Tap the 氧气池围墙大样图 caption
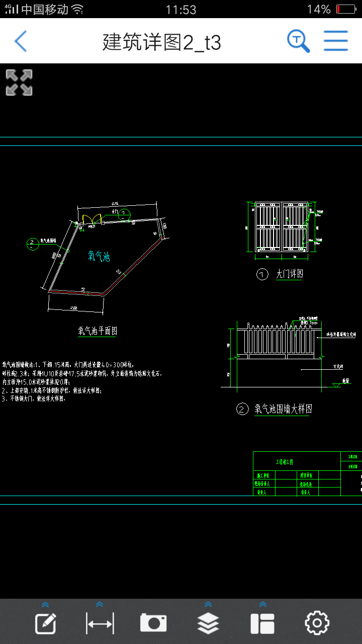This screenshot has width=362, height=644. [x=283, y=409]
